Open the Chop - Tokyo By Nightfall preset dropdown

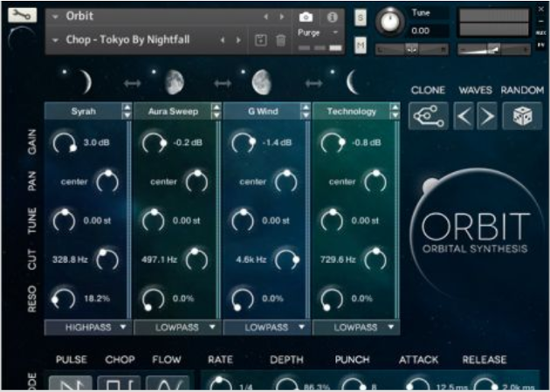coord(55,40)
